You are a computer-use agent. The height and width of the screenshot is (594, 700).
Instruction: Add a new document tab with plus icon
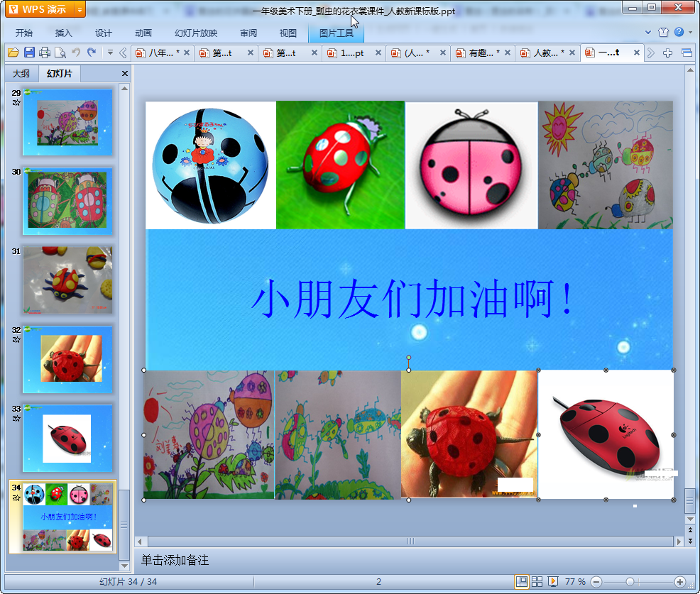pyautogui.click(x=668, y=53)
